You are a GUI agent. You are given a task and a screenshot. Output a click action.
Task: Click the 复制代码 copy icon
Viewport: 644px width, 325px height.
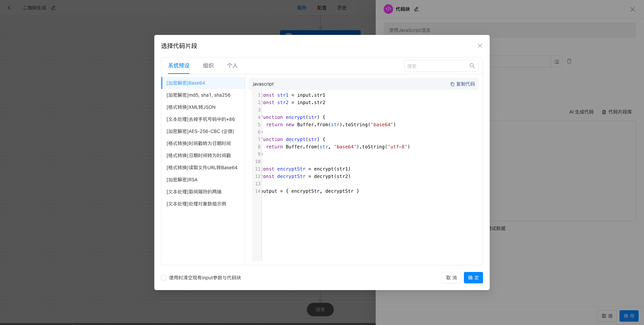452,84
